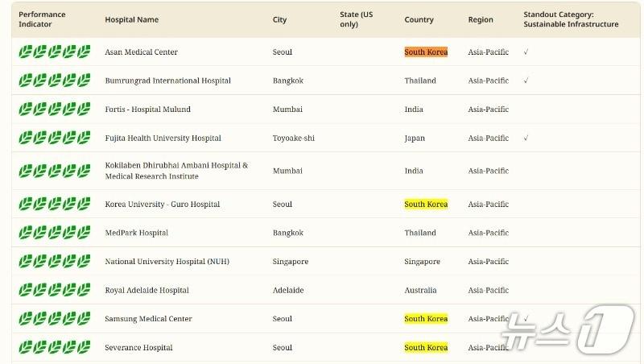Select the Royal Adelaide Hospital name
The height and width of the screenshot is (364, 644).
(147, 290)
